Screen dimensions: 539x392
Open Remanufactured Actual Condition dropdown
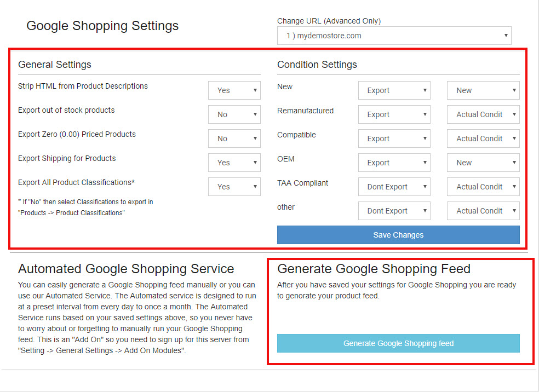483,114
